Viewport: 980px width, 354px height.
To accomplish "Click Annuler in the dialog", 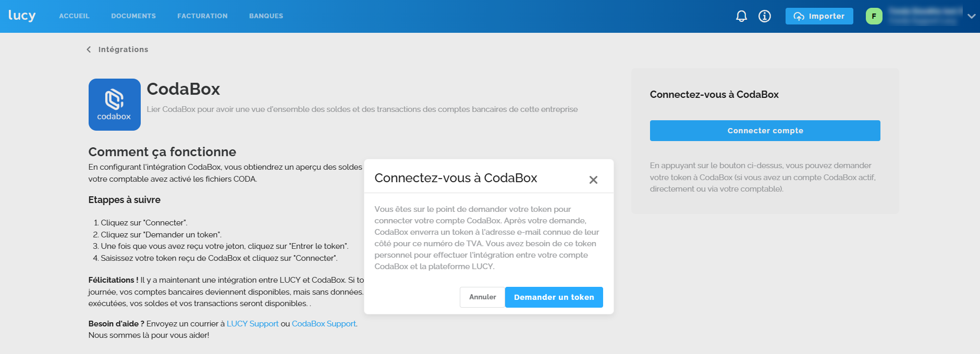I will click(483, 297).
